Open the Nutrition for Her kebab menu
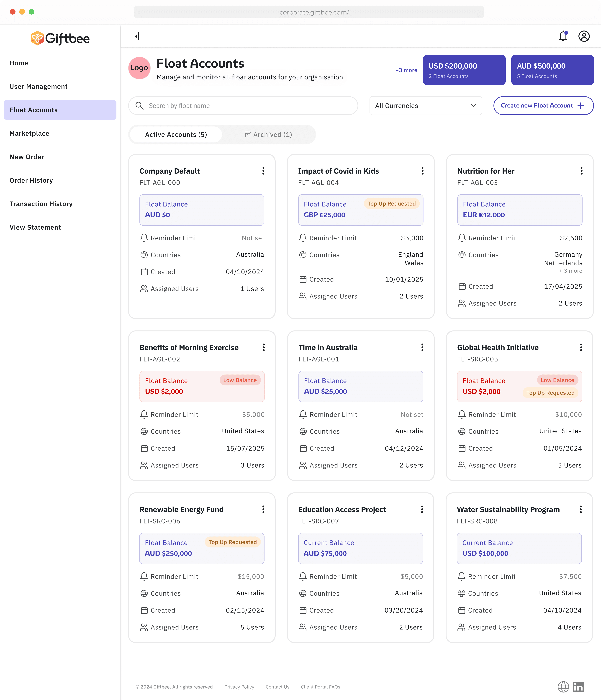This screenshot has height=700, width=601. pos(581,171)
